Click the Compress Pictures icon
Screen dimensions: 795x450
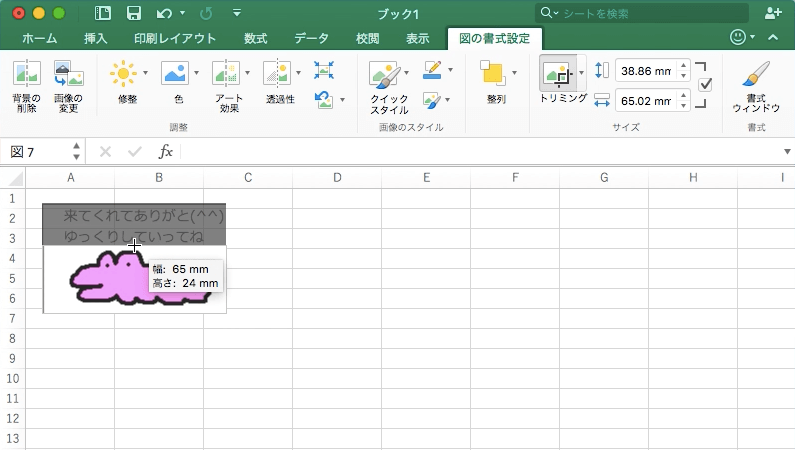click(323, 70)
